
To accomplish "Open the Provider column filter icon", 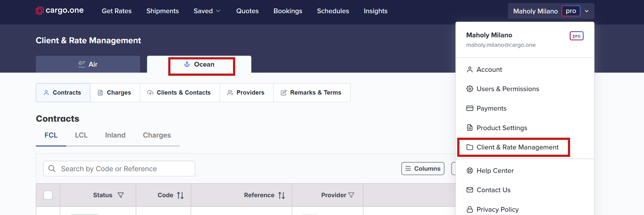I will [351, 195].
